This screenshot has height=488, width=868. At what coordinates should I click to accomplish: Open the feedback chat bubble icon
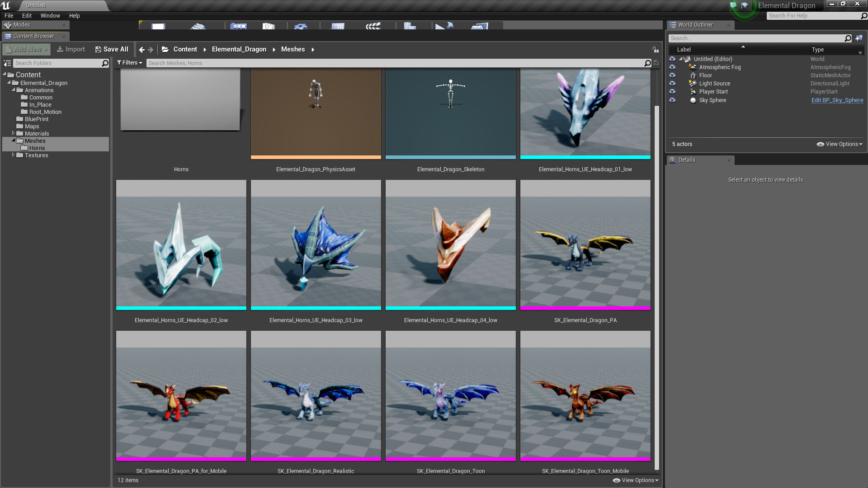click(733, 5)
